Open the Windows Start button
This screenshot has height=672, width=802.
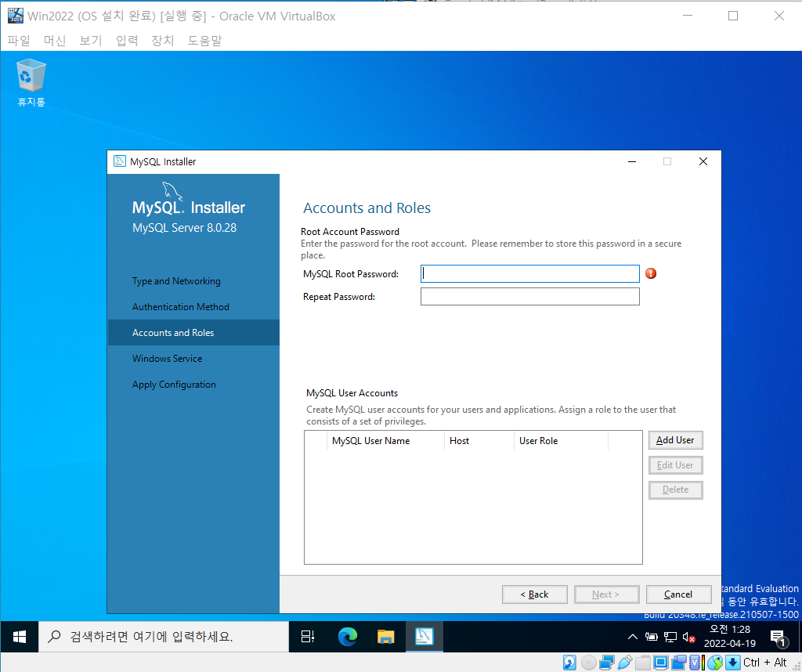[20, 637]
